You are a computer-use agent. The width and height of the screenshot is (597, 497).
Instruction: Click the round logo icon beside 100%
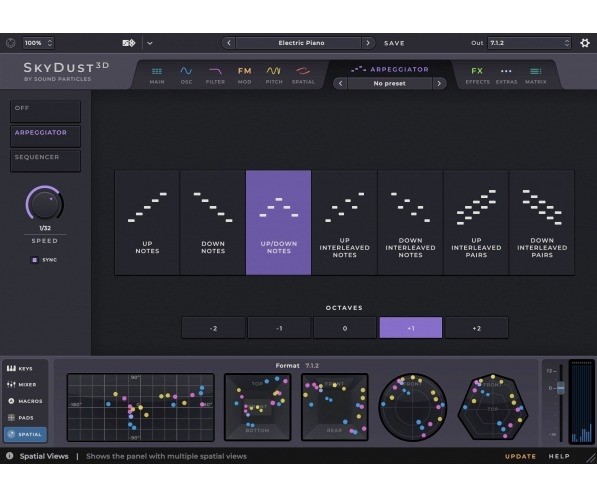pos(11,43)
